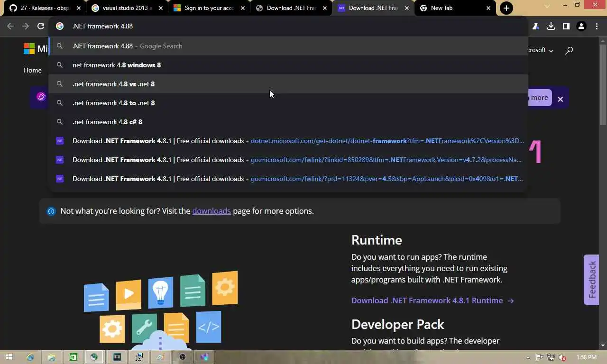
Task: Open suggestion with prd=11324 URL
Action: (x=288, y=179)
